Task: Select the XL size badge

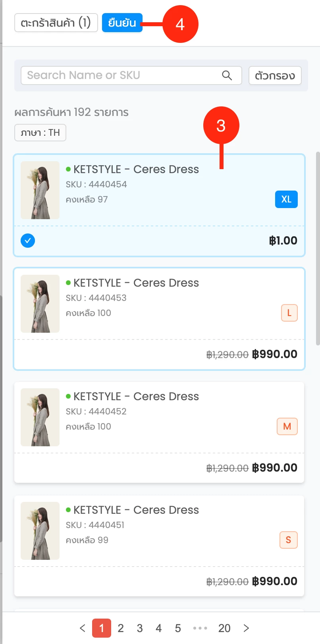Action: 286,199
